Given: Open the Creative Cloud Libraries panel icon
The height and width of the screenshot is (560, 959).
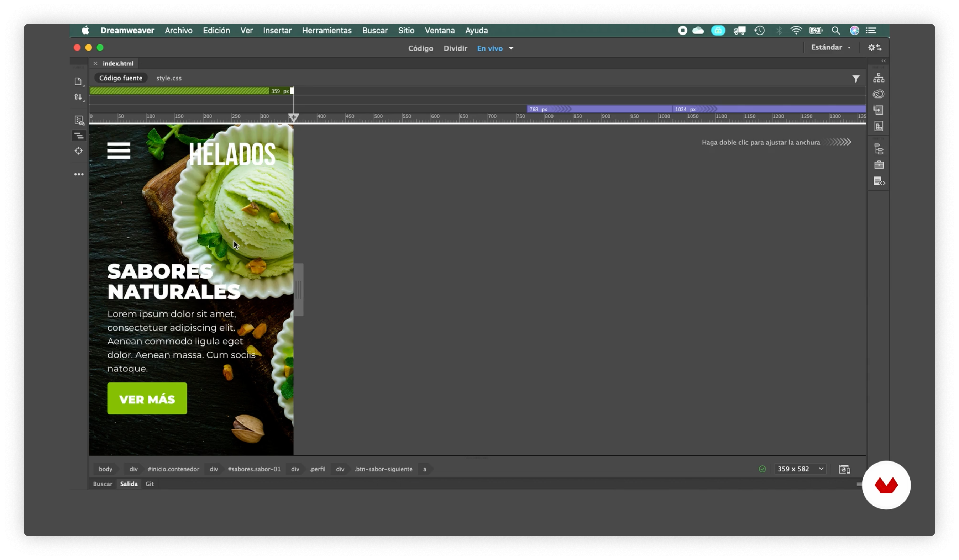Looking at the screenshot, I should (878, 94).
